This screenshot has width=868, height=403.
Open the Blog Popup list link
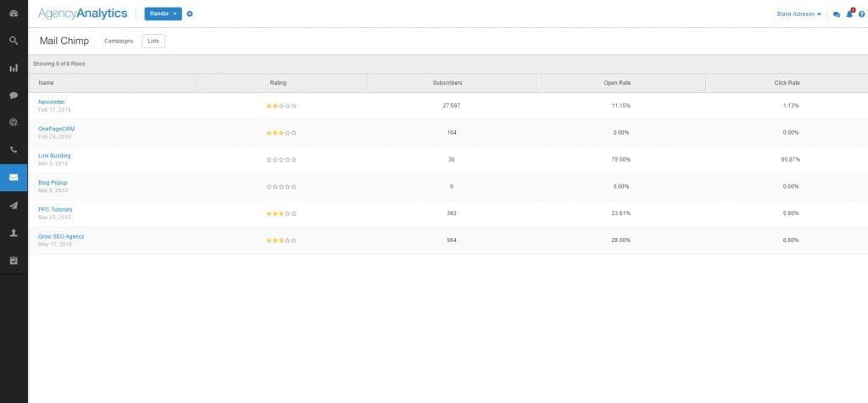point(53,182)
